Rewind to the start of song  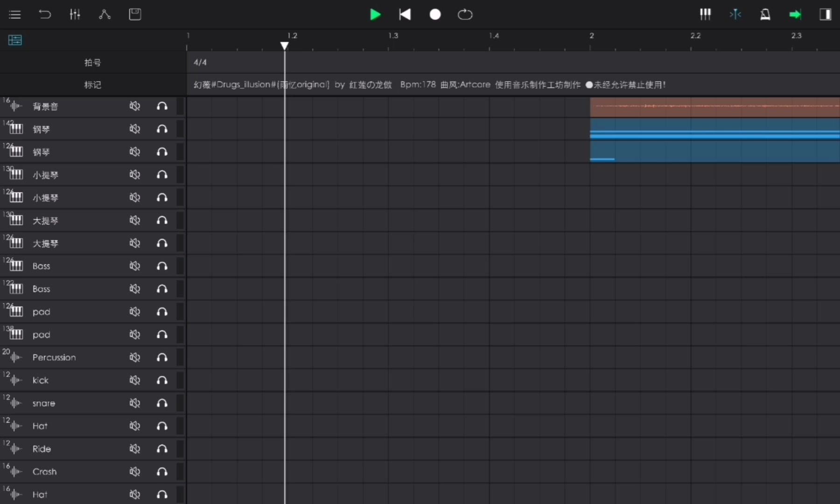point(405,14)
